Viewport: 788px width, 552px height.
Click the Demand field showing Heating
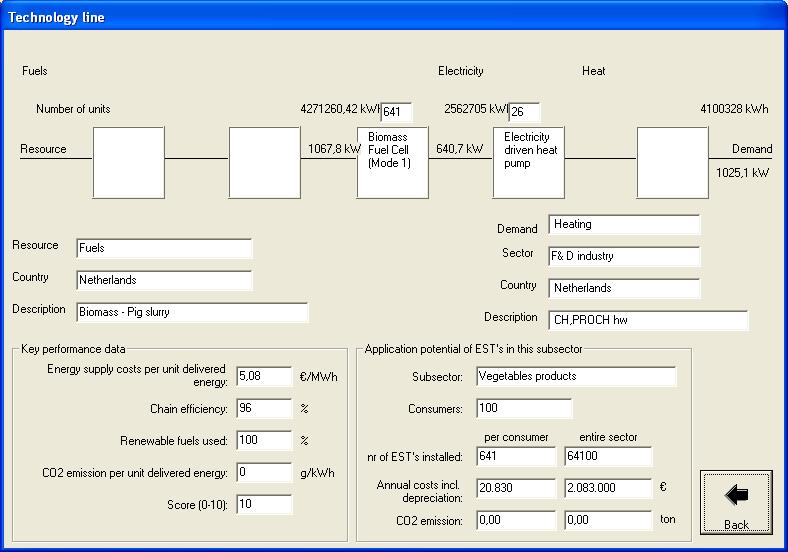coord(624,224)
